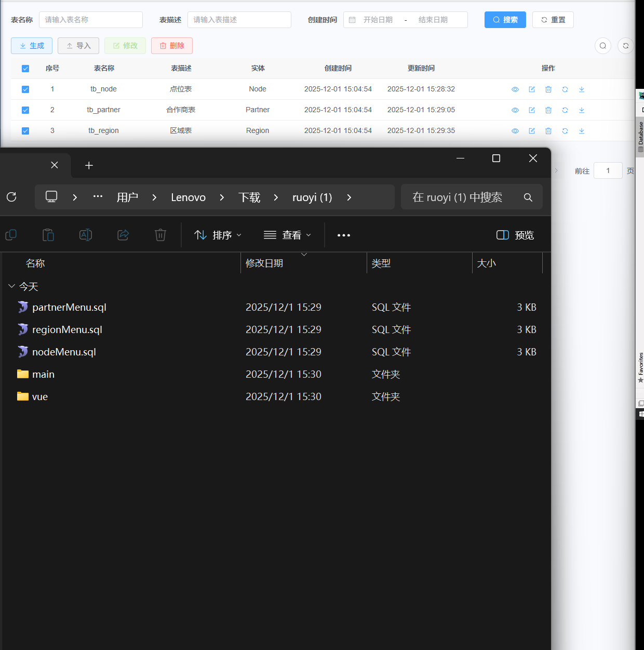This screenshot has height=650, width=644.
Task: Open the 查看 view dropdown
Action: tap(287, 235)
